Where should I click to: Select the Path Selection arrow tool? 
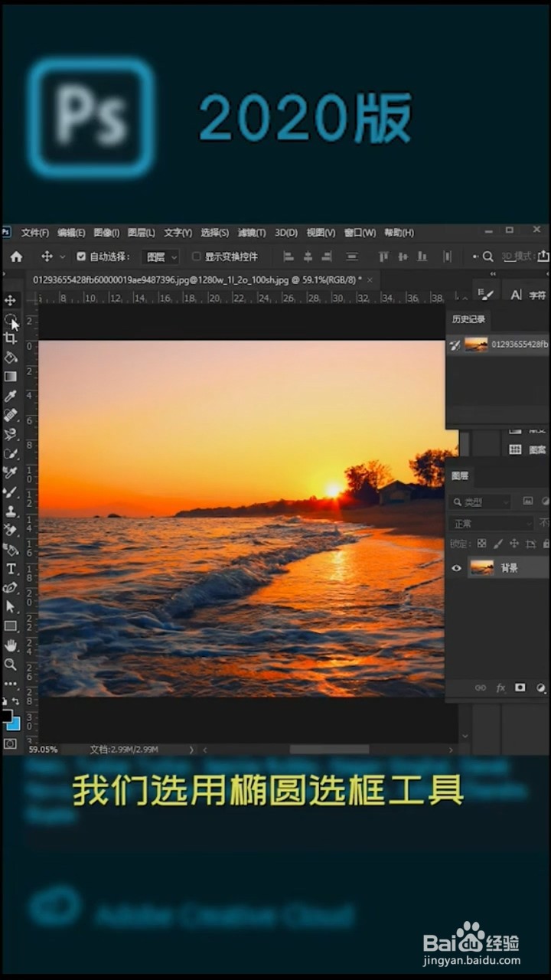[x=11, y=606]
